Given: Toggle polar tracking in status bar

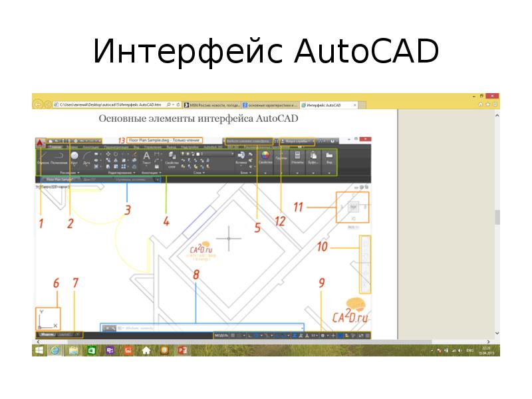Looking at the screenshot, I should point(257,336).
